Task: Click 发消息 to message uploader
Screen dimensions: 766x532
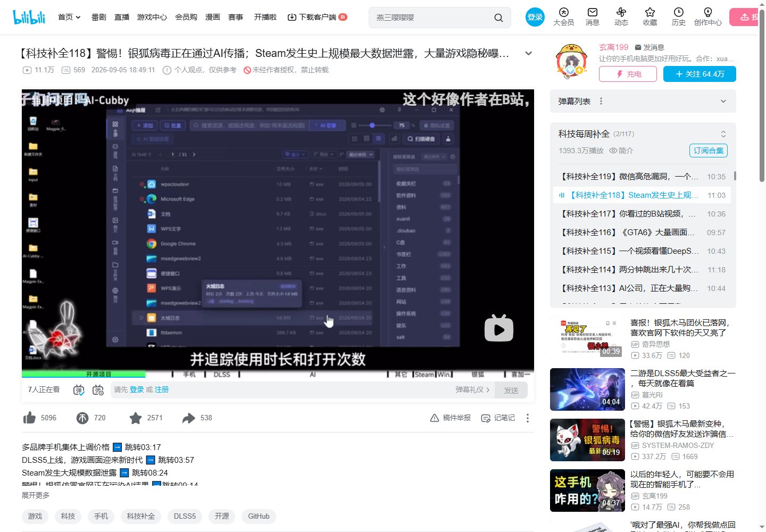Action: [x=650, y=47]
